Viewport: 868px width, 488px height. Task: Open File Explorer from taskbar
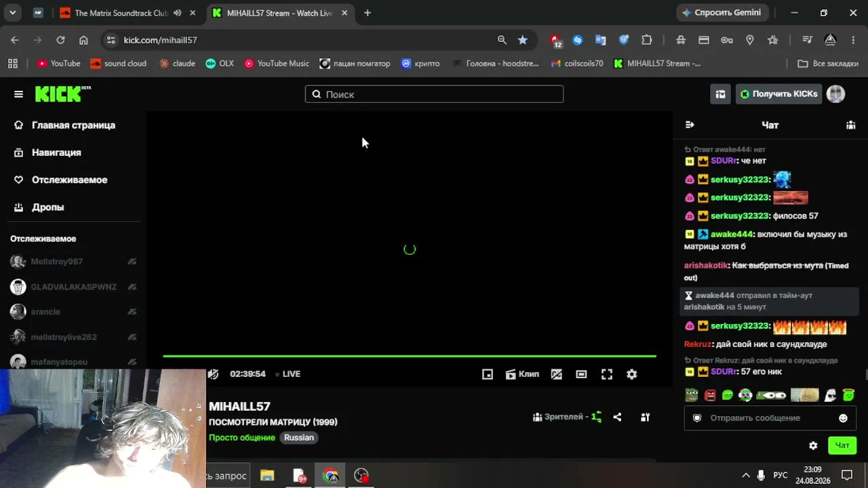click(x=267, y=476)
